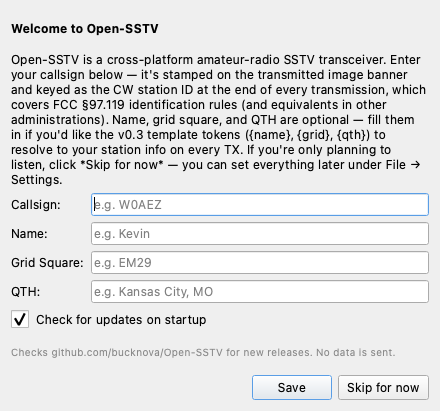440x411 pixels.
Task: Focus the Name text field
Action: (260, 234)
